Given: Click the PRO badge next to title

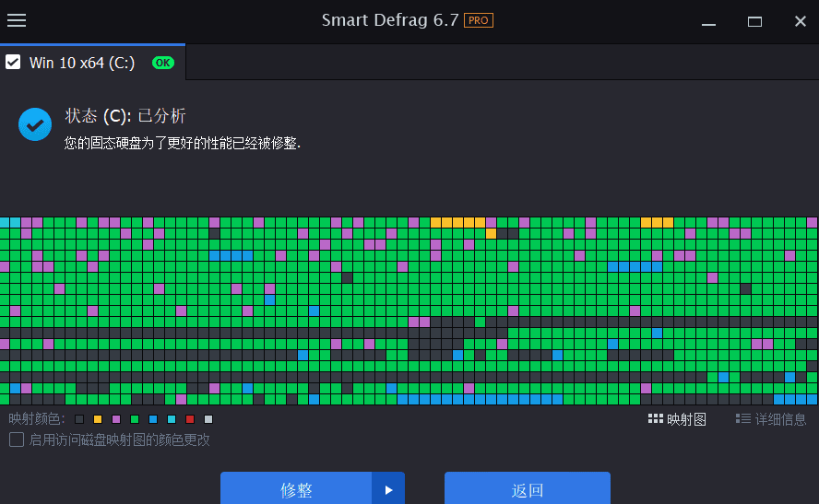Looking at the screenshot, I should pyautogui.click(x=478, y=20).
